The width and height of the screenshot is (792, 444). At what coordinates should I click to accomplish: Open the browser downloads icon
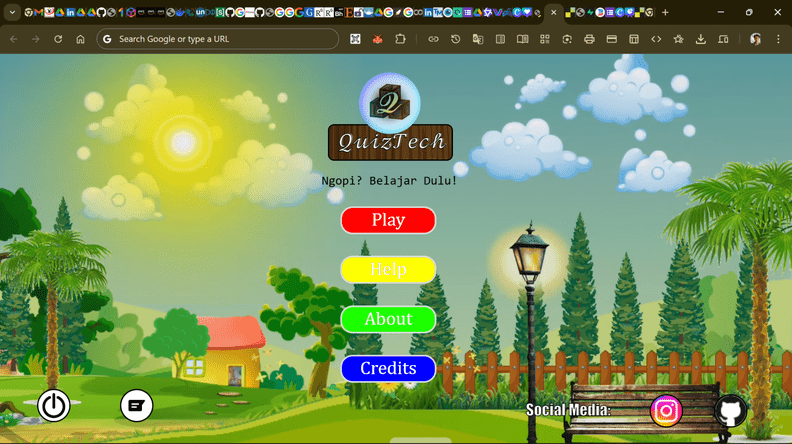pos(701,39)
